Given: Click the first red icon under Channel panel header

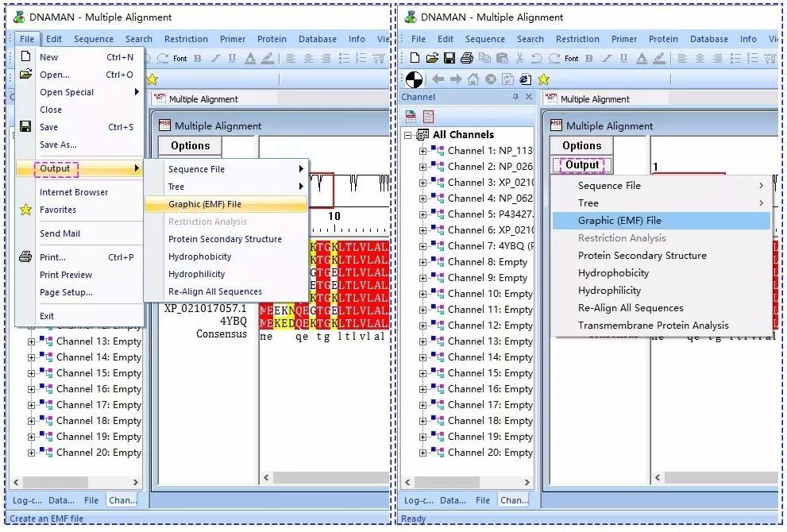Looking at the screenshot, I should click(x=411, y=117).
